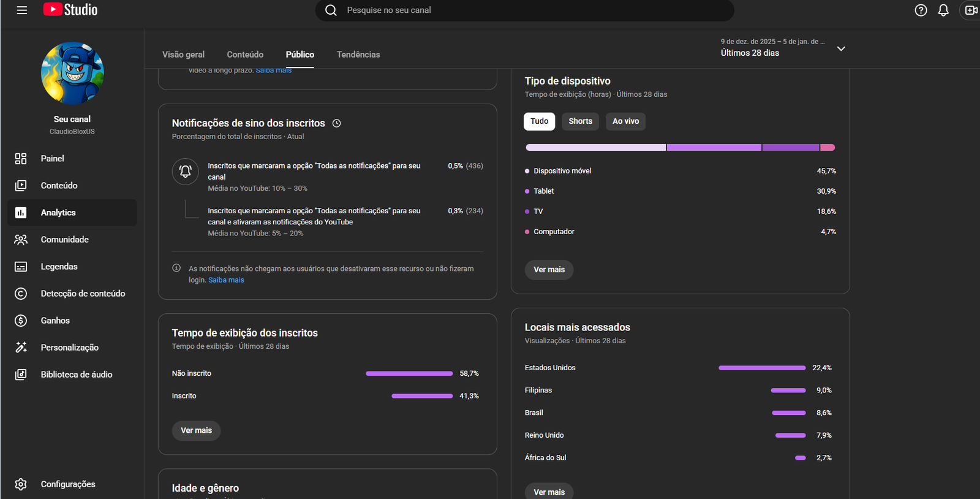The width and height of the screenshot is (980, 499).
Task: Click the Dispositivo móvel segment of device bar
Action: pos(595,148)
